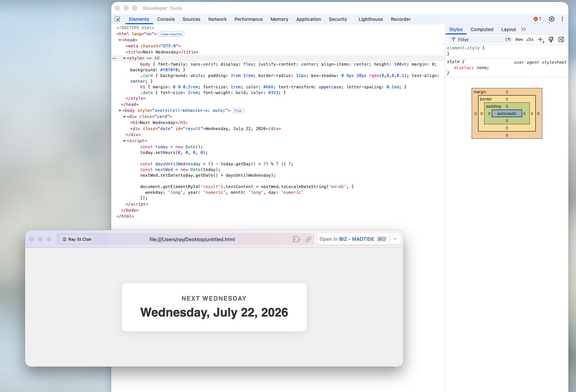Click the Ray St.Clair profile badge
This screenshot has height=392, width=576.
tap(77, 239)
